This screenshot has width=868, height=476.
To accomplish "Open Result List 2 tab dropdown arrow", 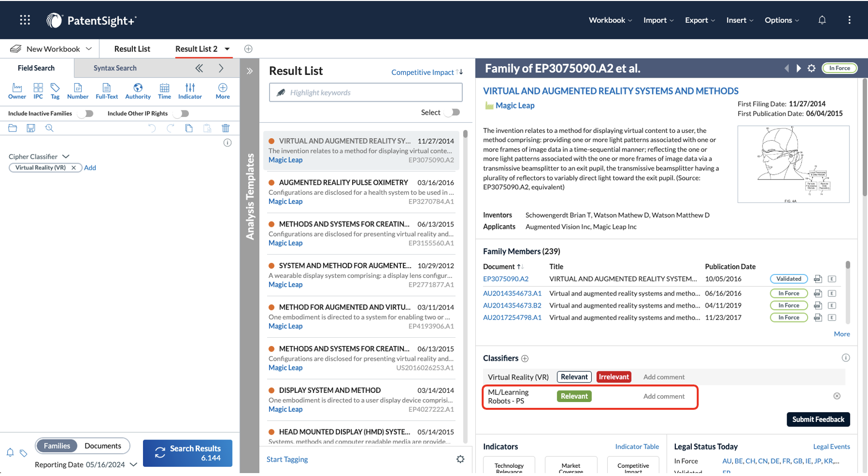I will 227,49.
